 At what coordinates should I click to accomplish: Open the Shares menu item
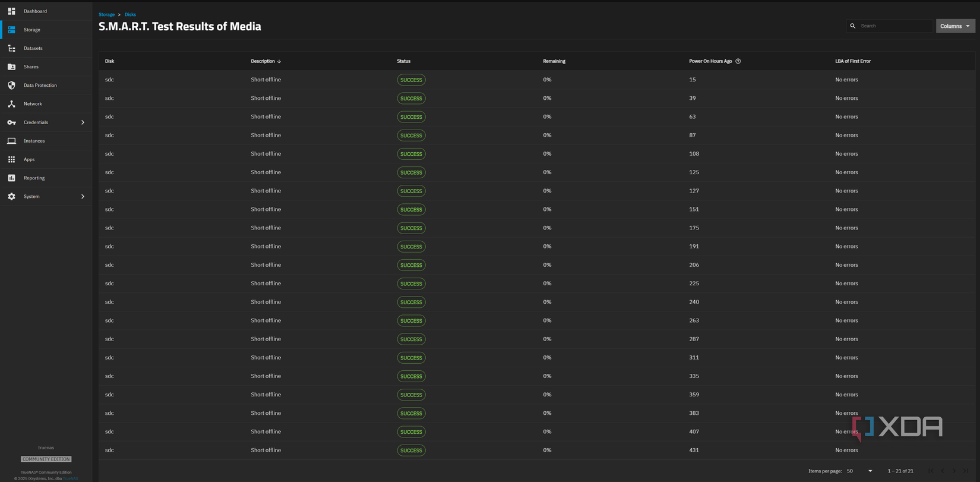click(46, 67)
